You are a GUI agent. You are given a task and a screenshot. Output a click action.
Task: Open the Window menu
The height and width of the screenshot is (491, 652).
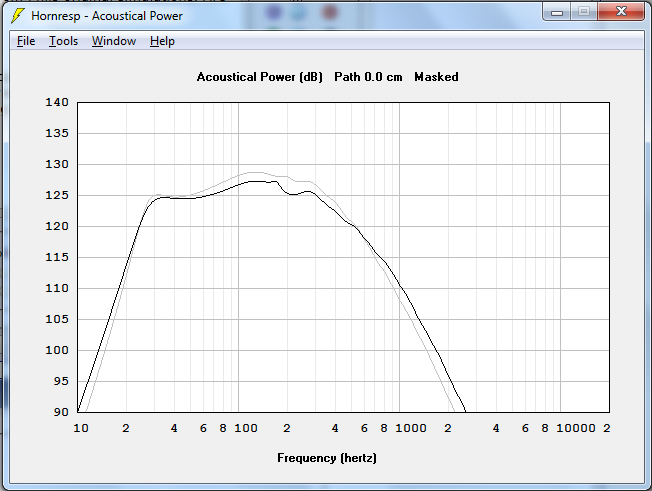(114, 41)
